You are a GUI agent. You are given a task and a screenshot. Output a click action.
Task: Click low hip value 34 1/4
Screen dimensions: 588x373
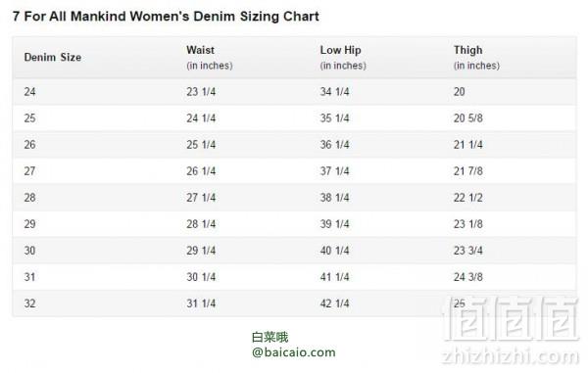(x=334, y=92)
